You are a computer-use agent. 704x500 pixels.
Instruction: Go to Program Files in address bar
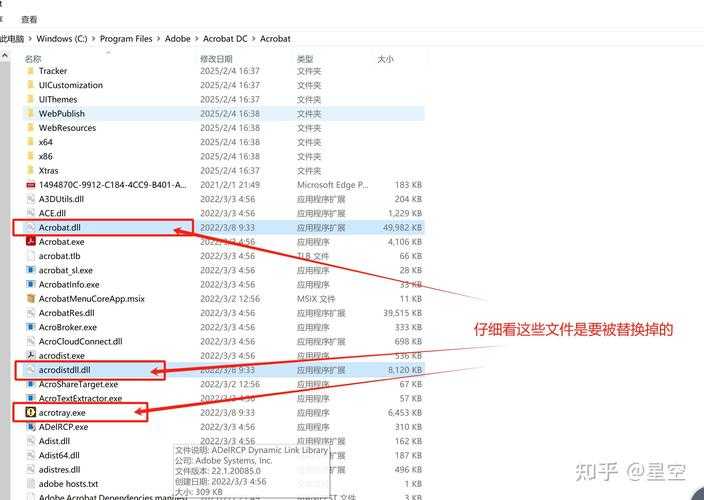(x=126, y=39)
